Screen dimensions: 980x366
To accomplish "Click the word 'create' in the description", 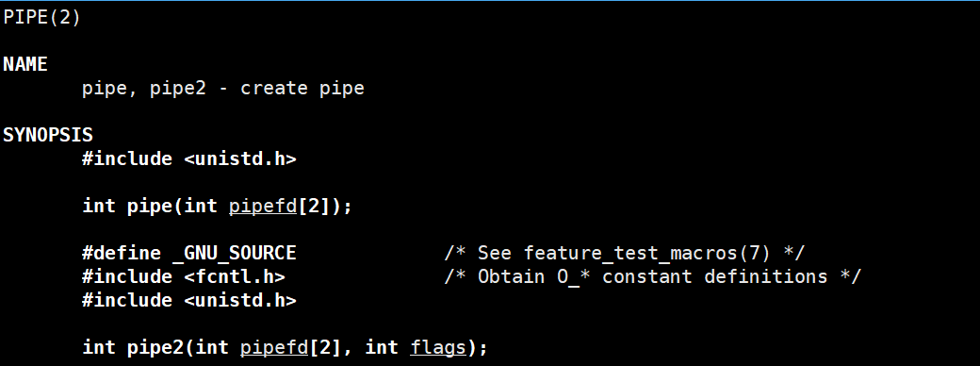I will 274,89.
